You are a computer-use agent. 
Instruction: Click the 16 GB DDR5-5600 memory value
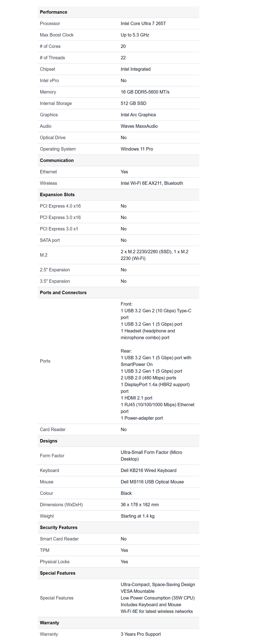(145, 92)
